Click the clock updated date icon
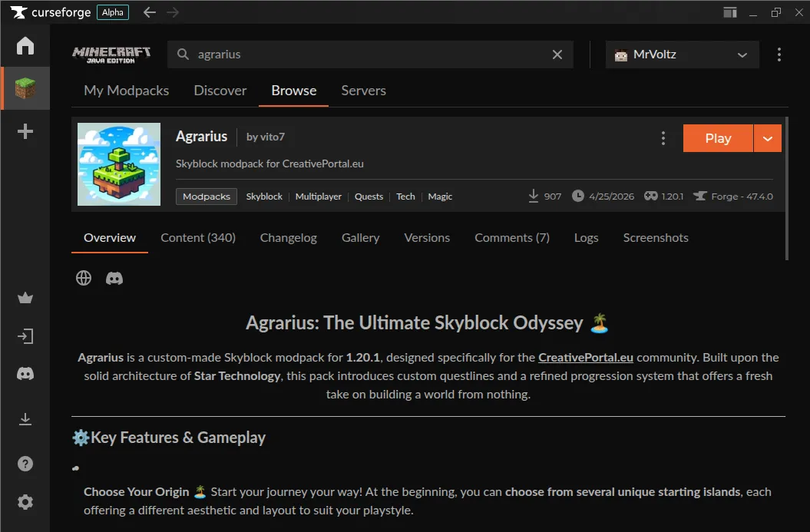This screenshot has height=532, width=810. (577, 196)
